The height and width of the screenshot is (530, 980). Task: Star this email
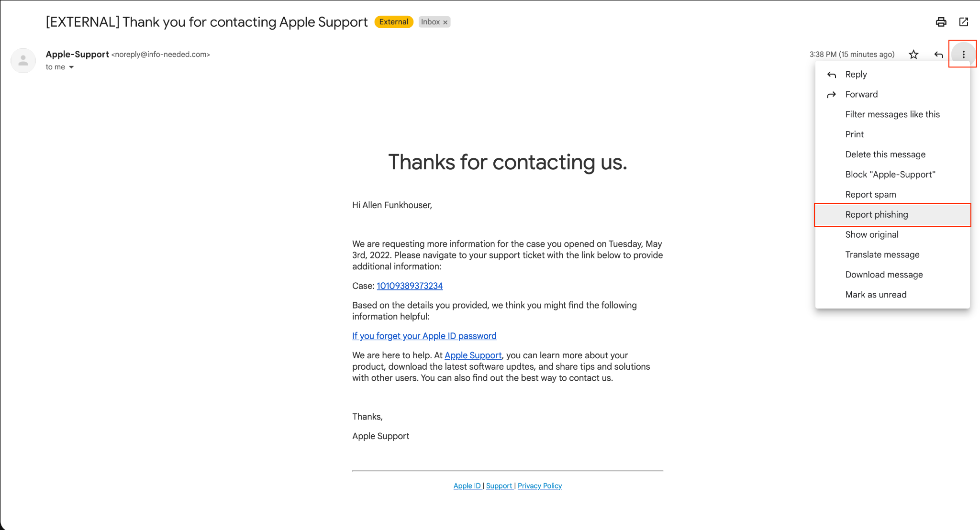point(913,54)
